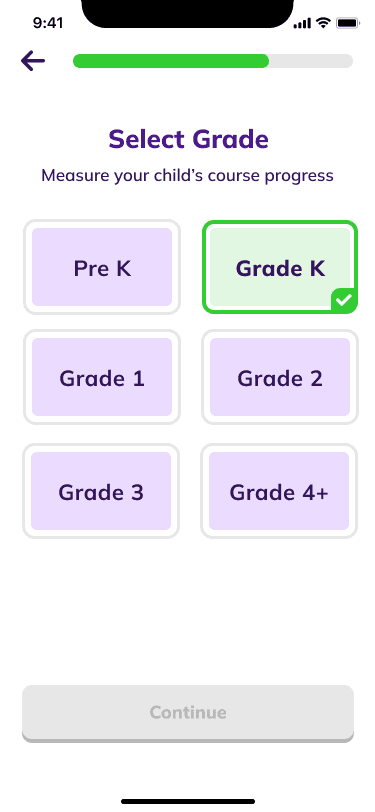Pick the Grade 2 card
Viewport: 375px width, 812px height.
coord(280,378)
